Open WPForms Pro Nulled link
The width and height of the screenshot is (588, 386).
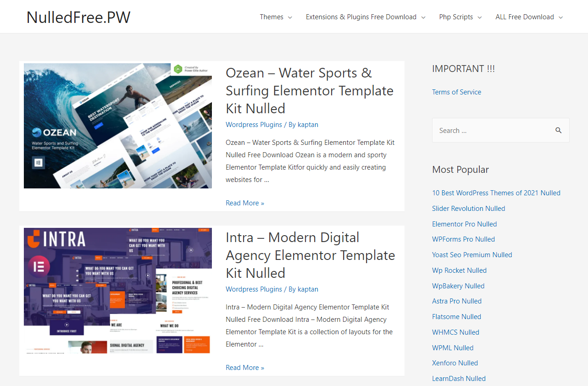[x=463, y=239]
